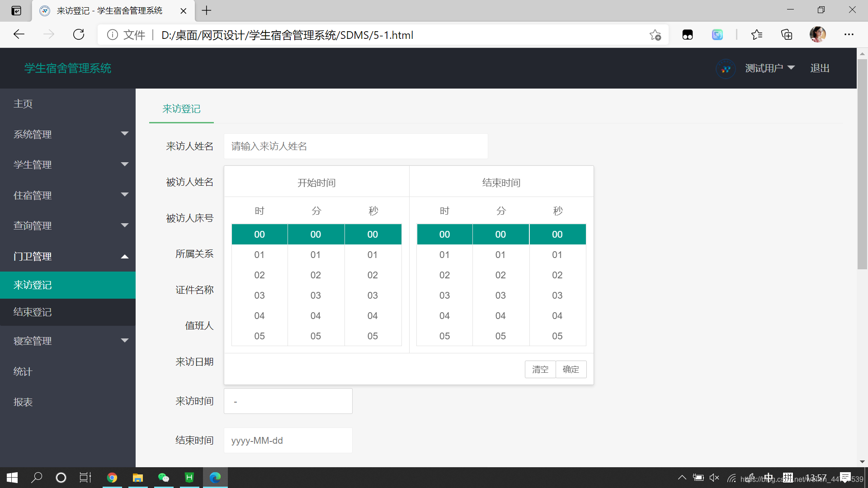Click the 退出 link
Viewport: 868px width, 488px height.
820,68
